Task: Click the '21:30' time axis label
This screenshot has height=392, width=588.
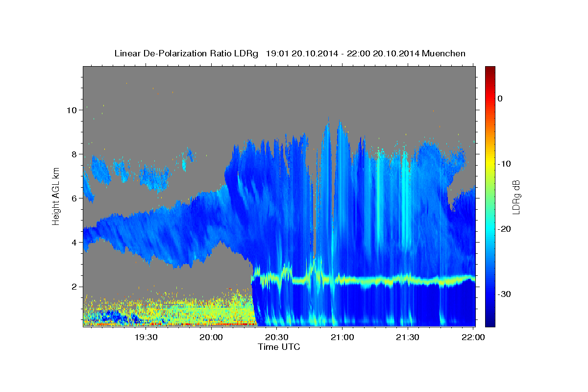Action: click(x=408, y=337)
